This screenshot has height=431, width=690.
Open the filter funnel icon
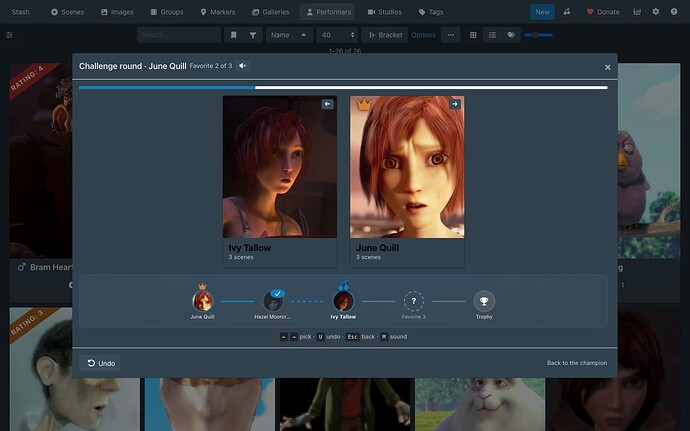[253, 35]
